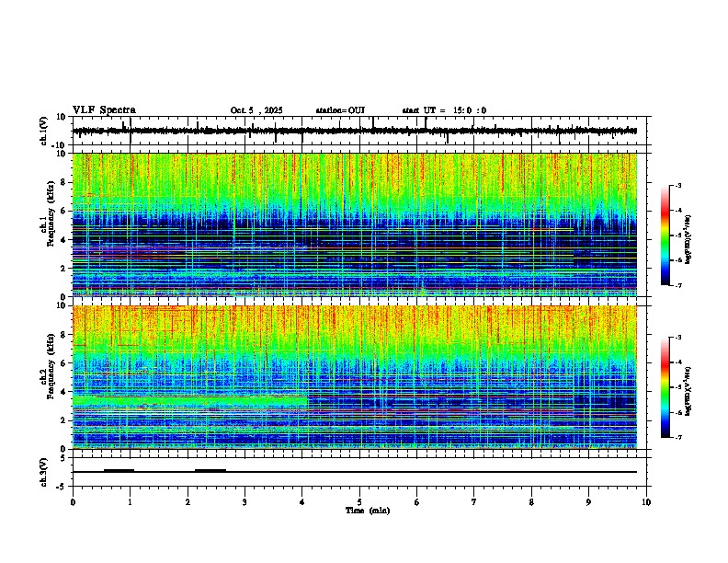Click the "VLF Spectra" title text
This screenshot has width=728, height=563.
click(x=104, y=110)
